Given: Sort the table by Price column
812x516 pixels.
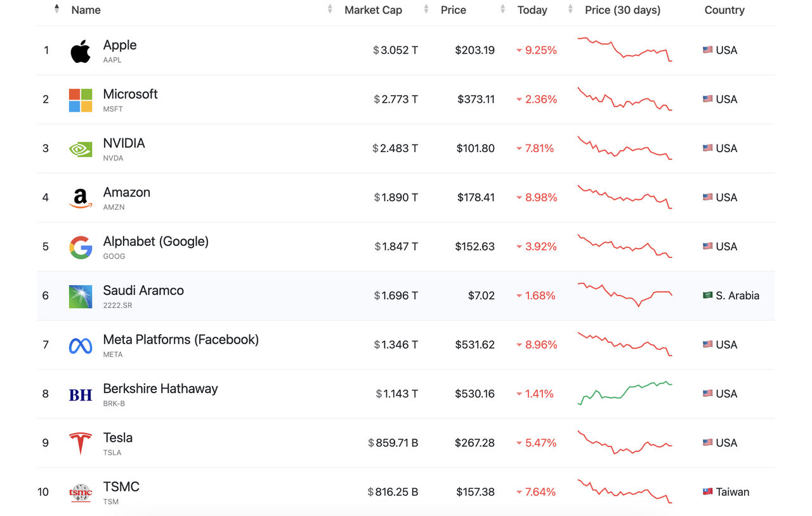Looking at the screenshot, I should (454, 10).
